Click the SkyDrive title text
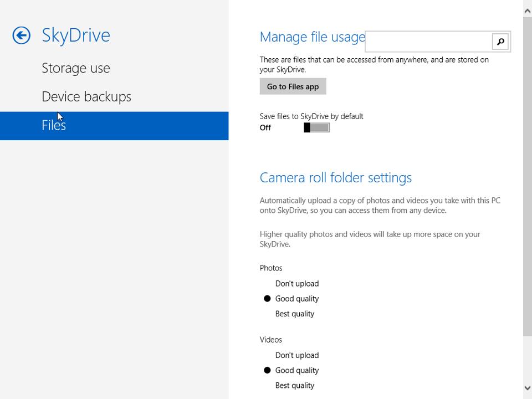532x399 pixels. tap(76, 35)
